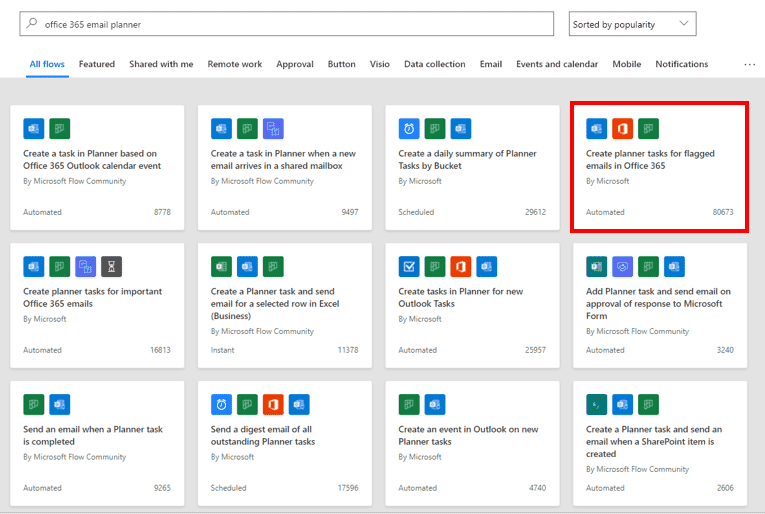Click Outlook icon on calendar event task card
The image size is (765, 514).
point(34,129)
